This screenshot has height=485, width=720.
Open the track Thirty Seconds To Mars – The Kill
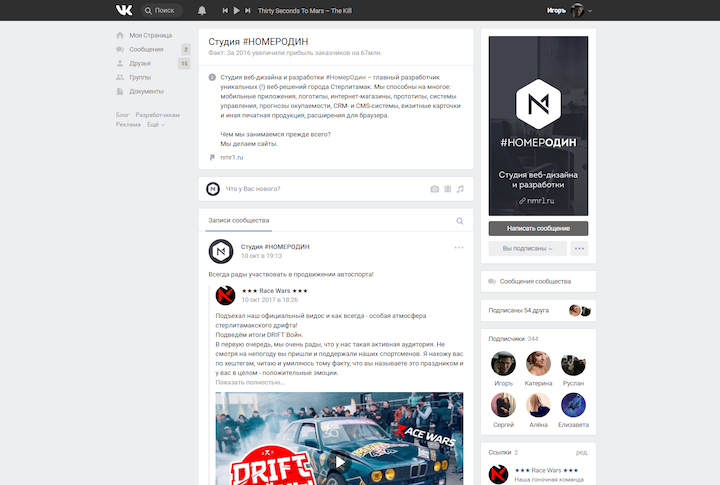pyautogui.click(x=304, y=11)
